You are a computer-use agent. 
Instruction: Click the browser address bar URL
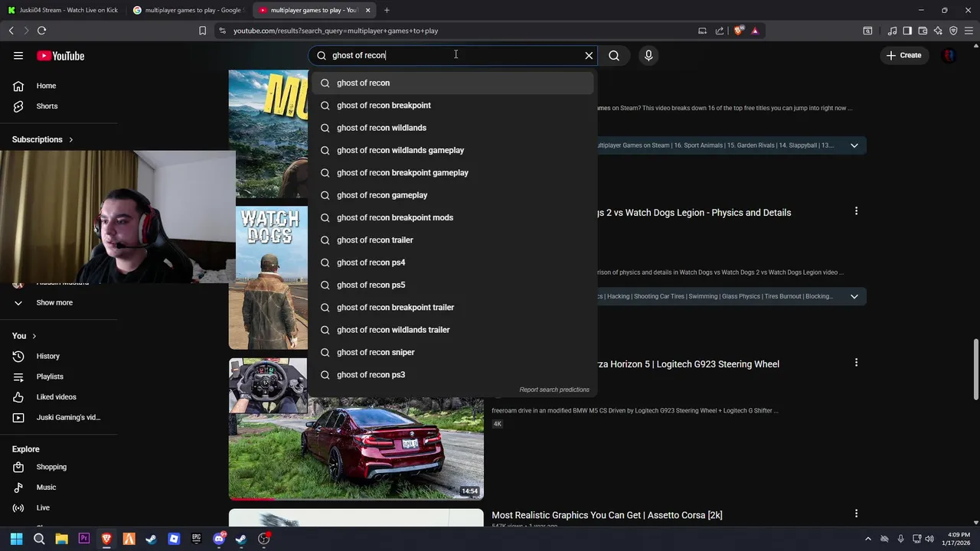(336, 31)
